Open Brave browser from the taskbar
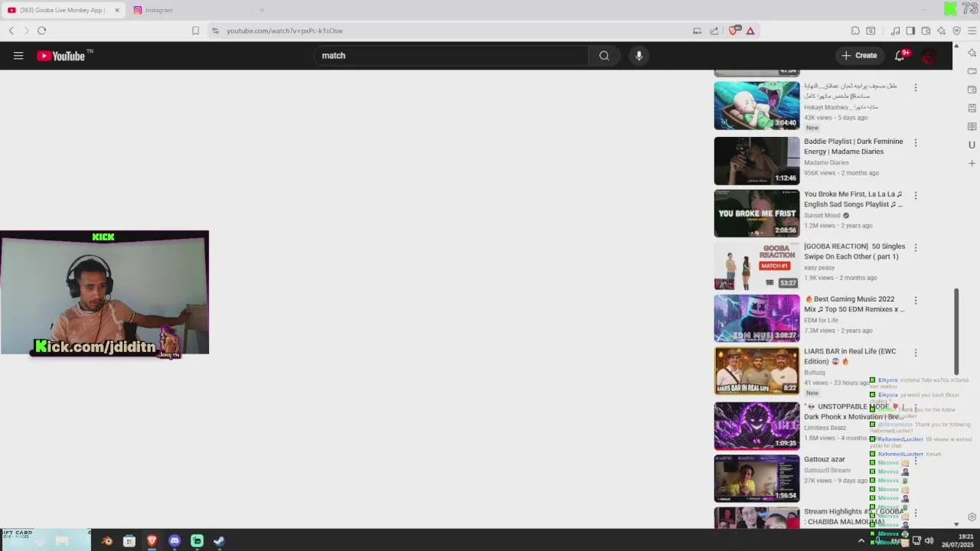 click(x=152, y=541)
